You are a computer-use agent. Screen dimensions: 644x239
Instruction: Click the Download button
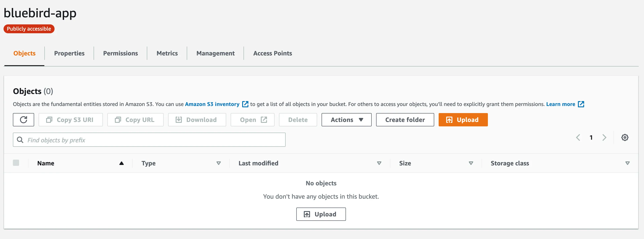tap(197, 120)
